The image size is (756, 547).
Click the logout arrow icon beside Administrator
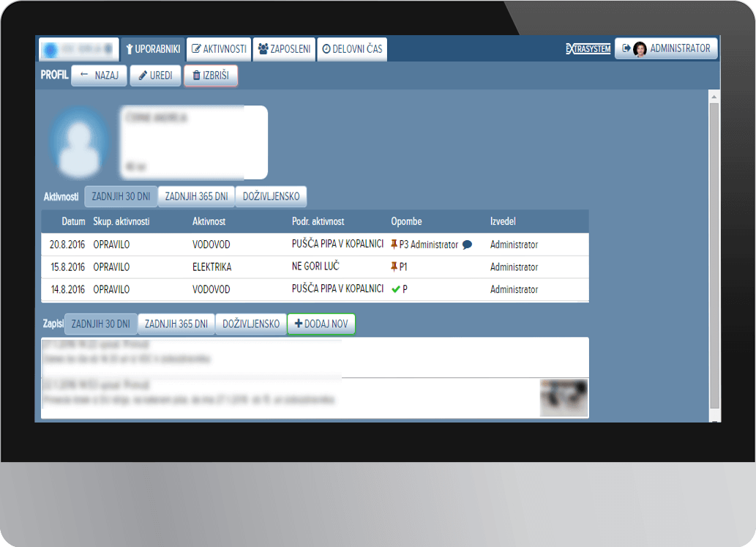(626, 48)
